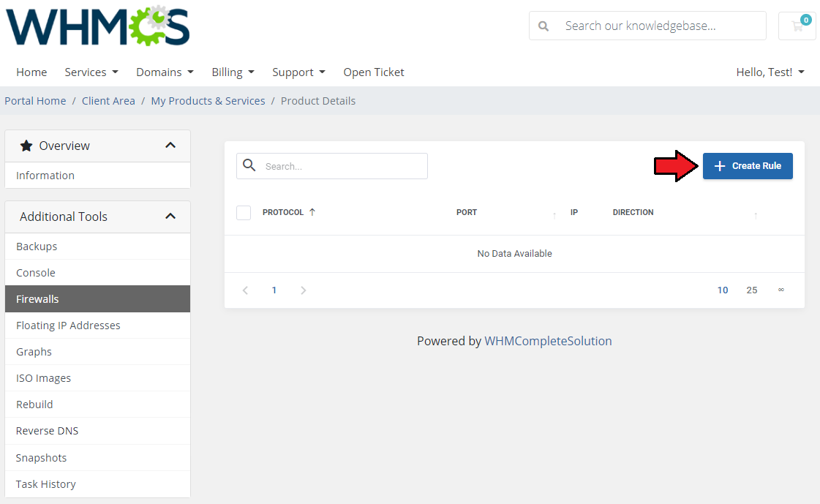Screen dimensions: 820x504
Task: Open the shopping cart icon
Action: [x=797, y=26]
